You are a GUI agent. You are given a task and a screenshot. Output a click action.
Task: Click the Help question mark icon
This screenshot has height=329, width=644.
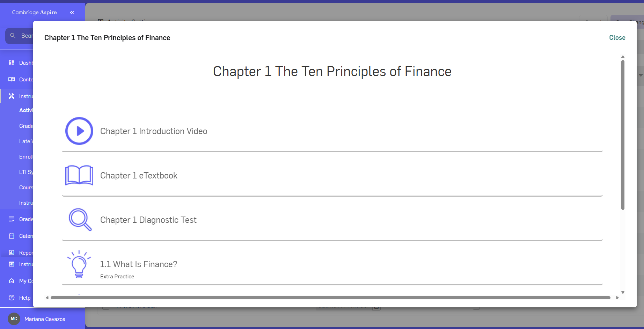[x=12, y=298]
